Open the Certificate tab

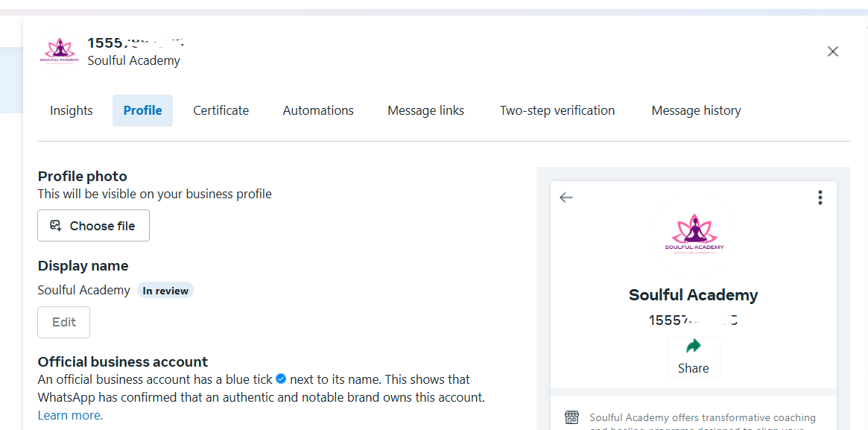point(221,111)
